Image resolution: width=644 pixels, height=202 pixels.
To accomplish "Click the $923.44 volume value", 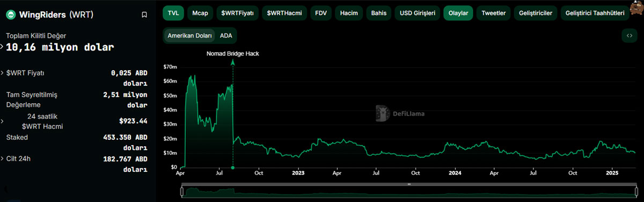I will pos(133,121).
